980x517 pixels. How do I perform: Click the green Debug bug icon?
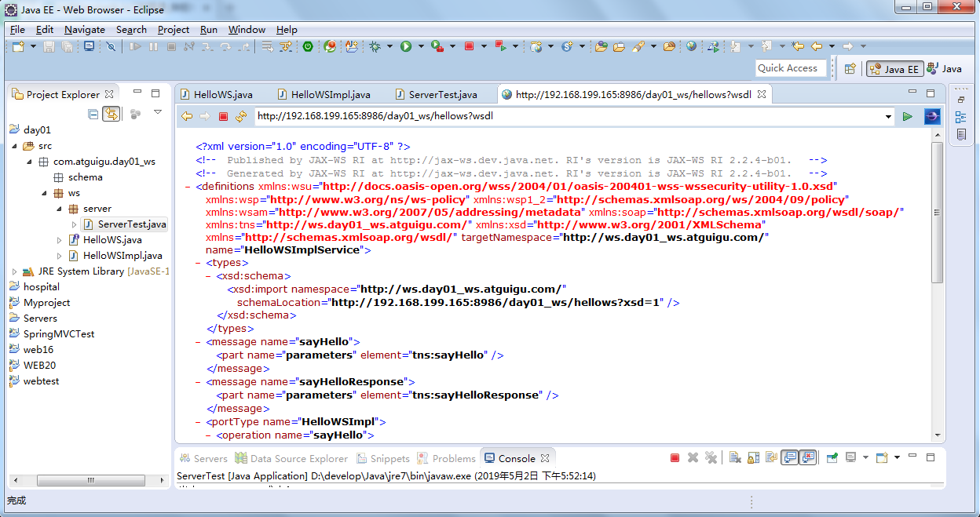[375, 46]
